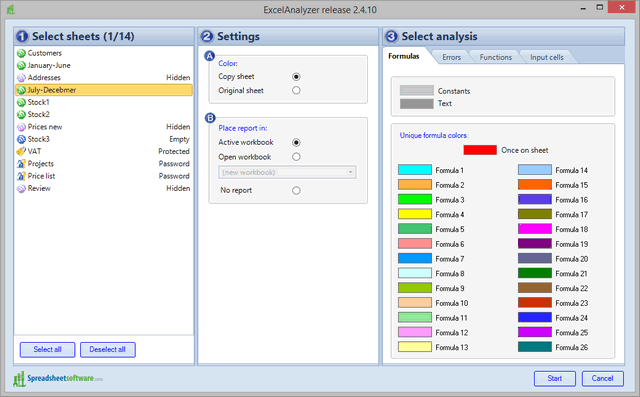
Task: Select the Customers sheet row
Action: 104,53
